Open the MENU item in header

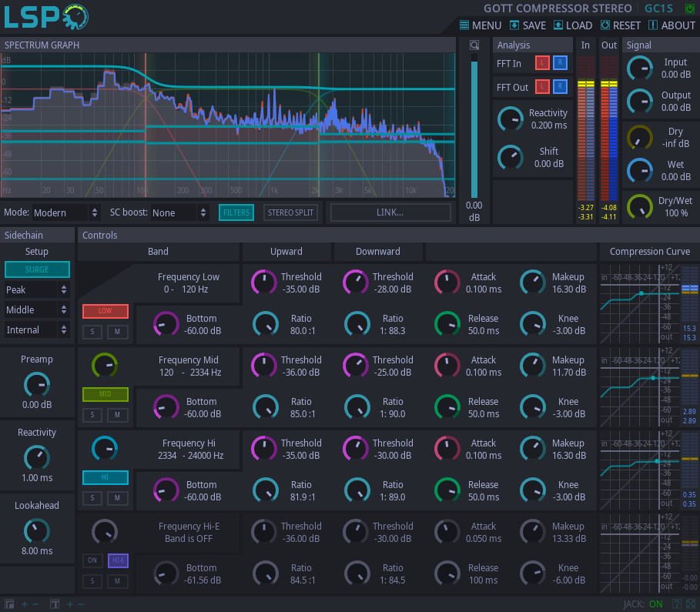481,25
